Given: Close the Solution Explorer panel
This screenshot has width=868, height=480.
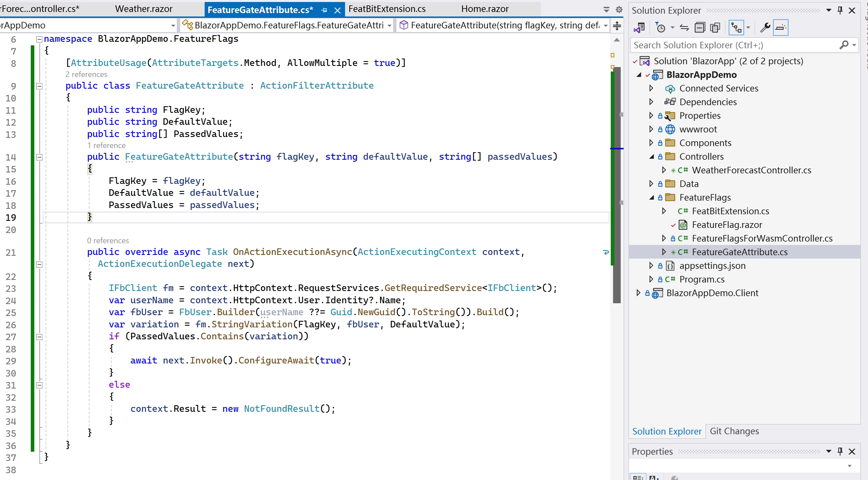Looking at the screenshot, I should [852, 11].
